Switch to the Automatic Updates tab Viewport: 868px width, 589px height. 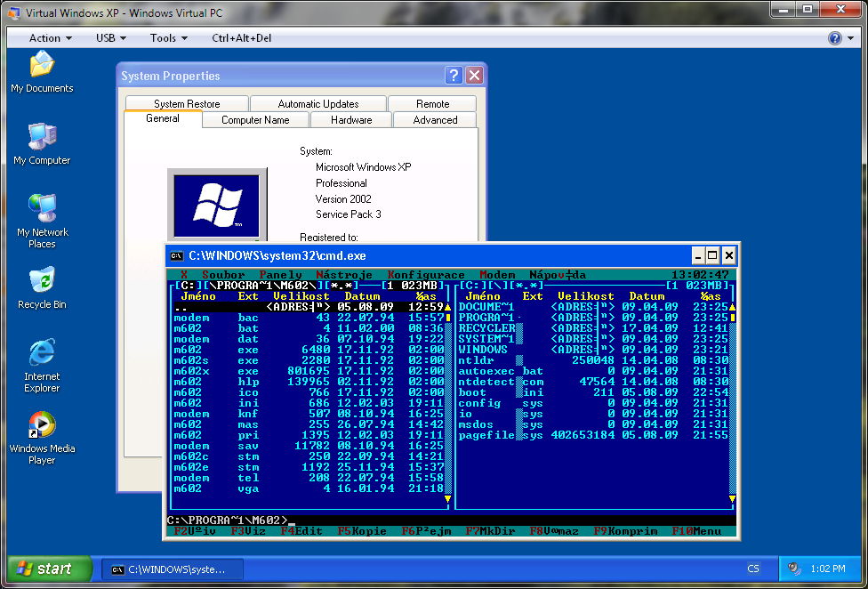click(x=318, y=103)
